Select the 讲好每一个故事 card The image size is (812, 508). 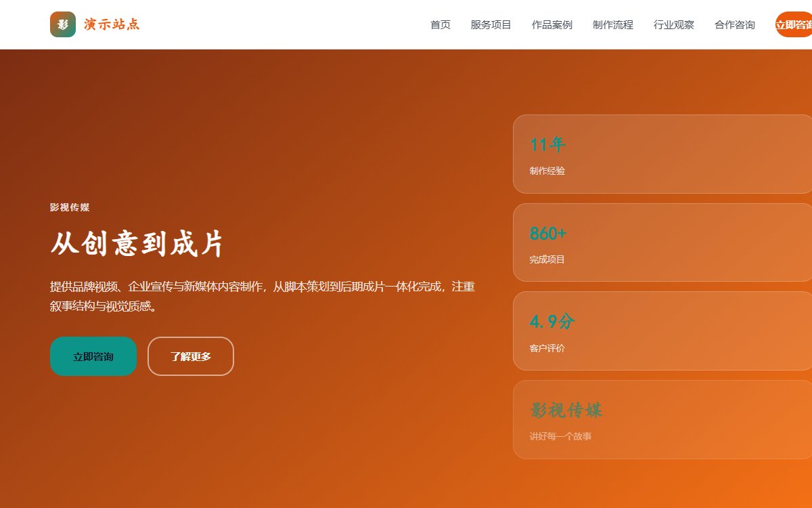662,419
